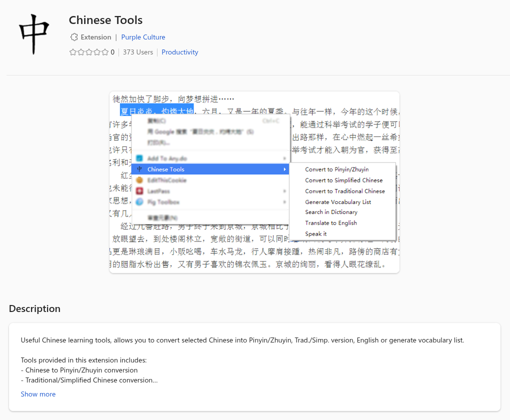Open the extension screenshot preview image

click(x=254, y=182)
